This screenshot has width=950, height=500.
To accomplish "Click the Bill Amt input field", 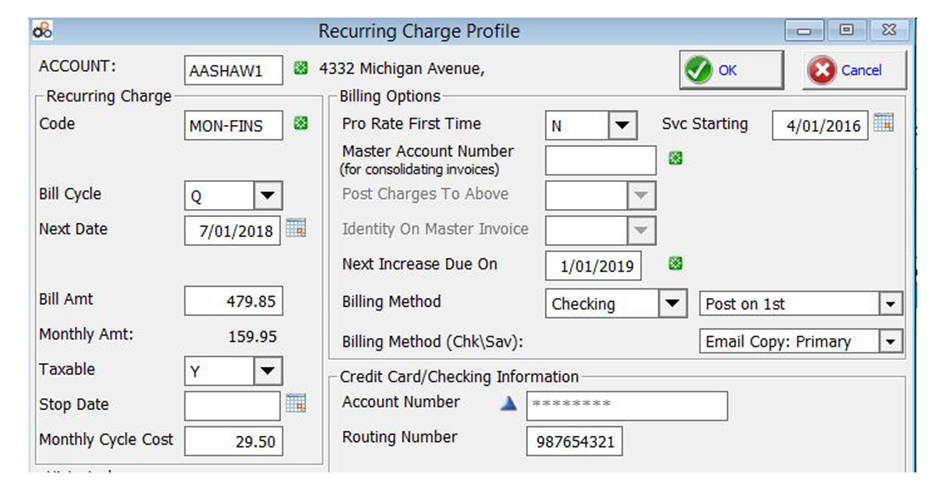I will [233, 300].
